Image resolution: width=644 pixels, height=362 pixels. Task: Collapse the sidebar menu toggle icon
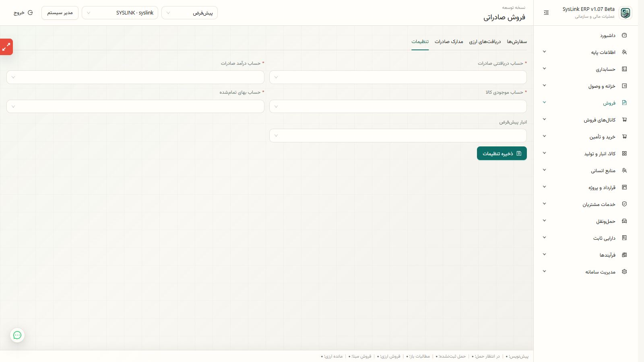coord(546,13)
